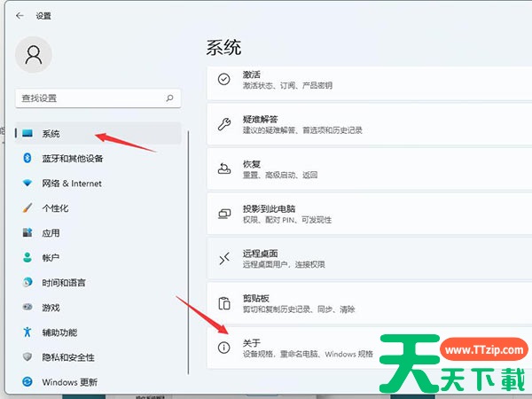Image resolution: width=532 pixels, height=399 pixels.
Task: Click the projection screens icon for 投影到此电脑
Action: (224, 214)
